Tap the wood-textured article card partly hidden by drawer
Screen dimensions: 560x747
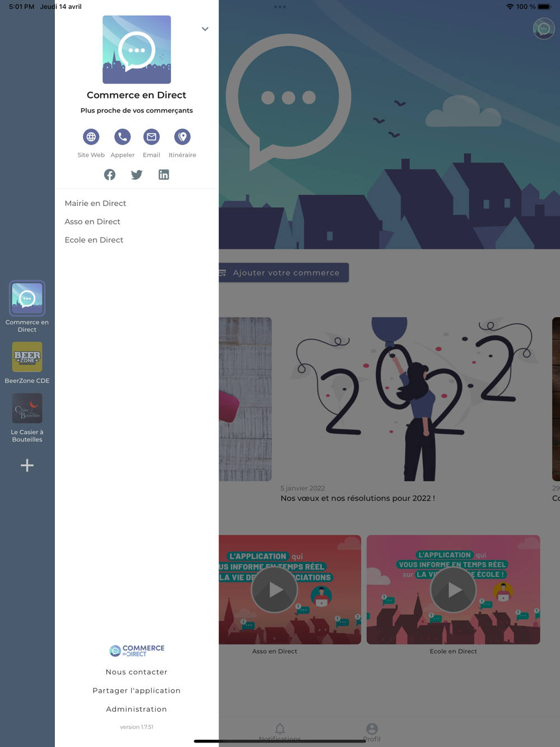245,399
